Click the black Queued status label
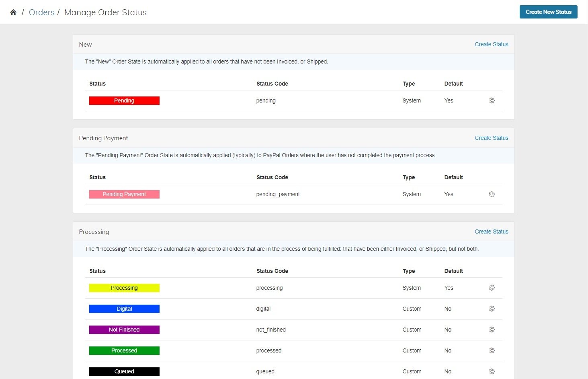The height and width of the screenshot is (379, 588). point(124,371)
